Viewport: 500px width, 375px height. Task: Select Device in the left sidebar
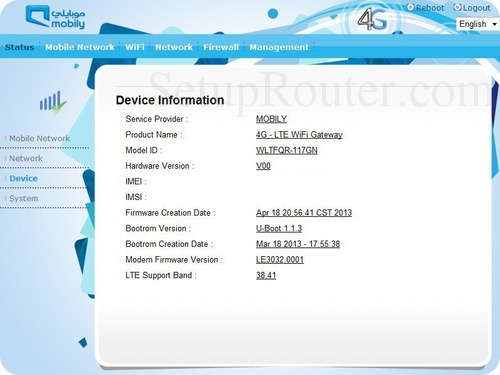tap(23, 178)
